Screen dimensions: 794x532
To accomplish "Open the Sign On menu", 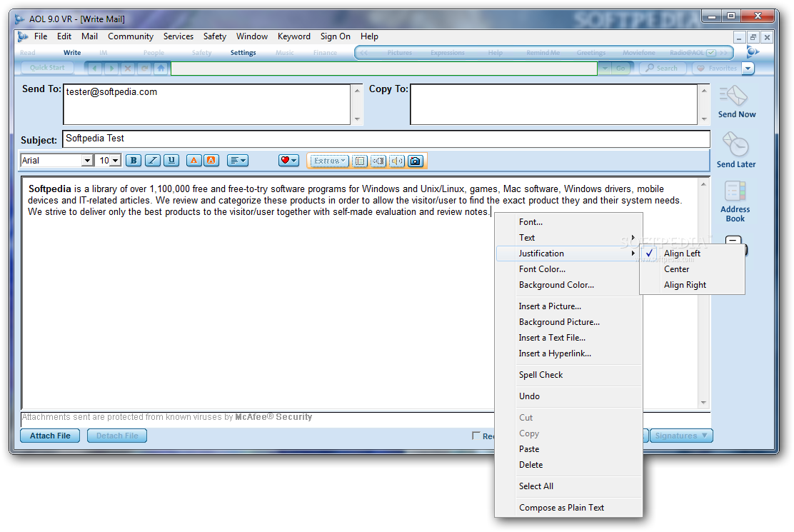I will click(x=335, y=36).
